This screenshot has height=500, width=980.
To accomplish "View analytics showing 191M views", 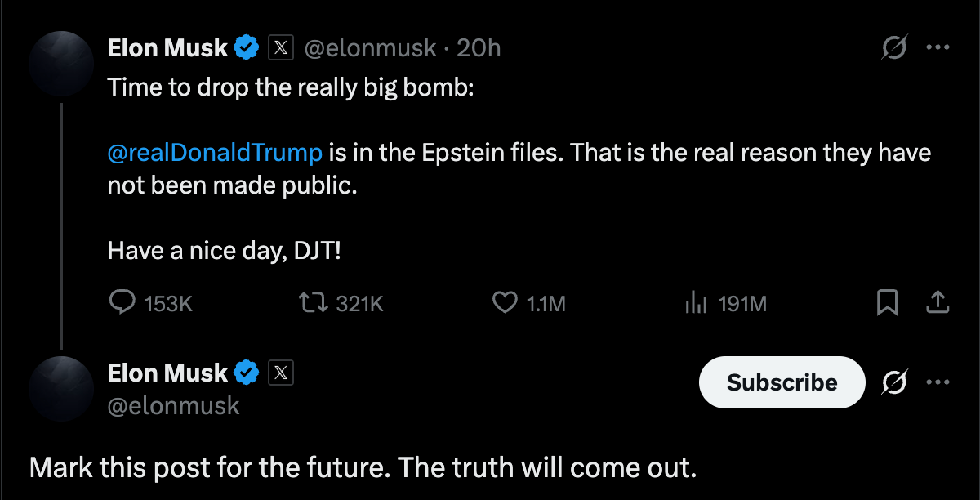I will [x=694, y=304].
